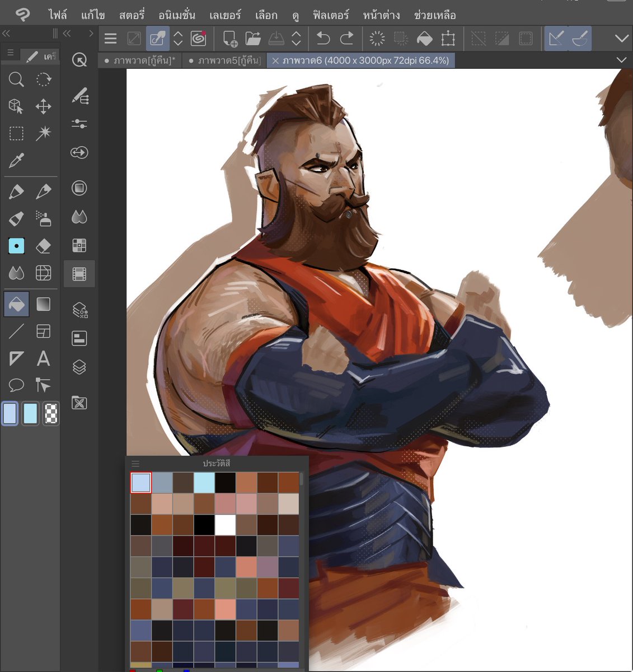
Task: Open the Tool Property sliders palette
Action: pyautogui.click(x=79, y=124)
